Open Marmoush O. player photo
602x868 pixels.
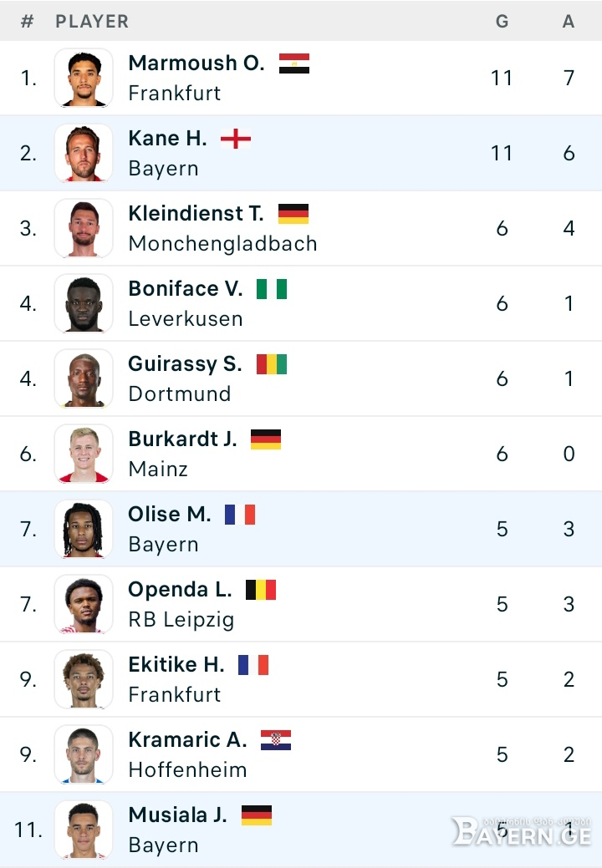(84, 78)
